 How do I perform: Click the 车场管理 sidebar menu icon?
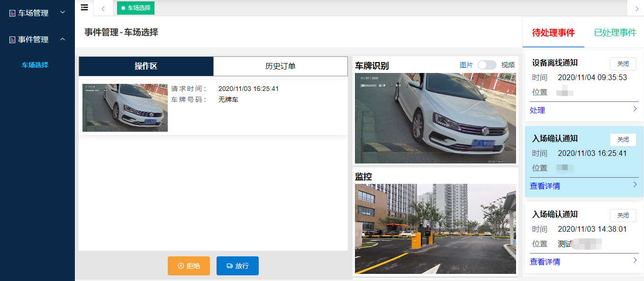tap(12, 13)
